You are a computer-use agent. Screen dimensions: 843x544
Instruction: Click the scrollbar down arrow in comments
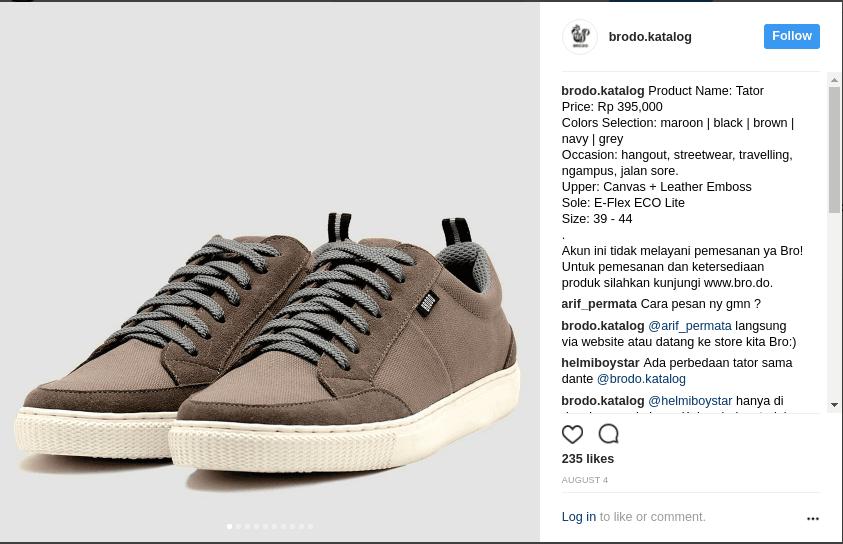834,404
